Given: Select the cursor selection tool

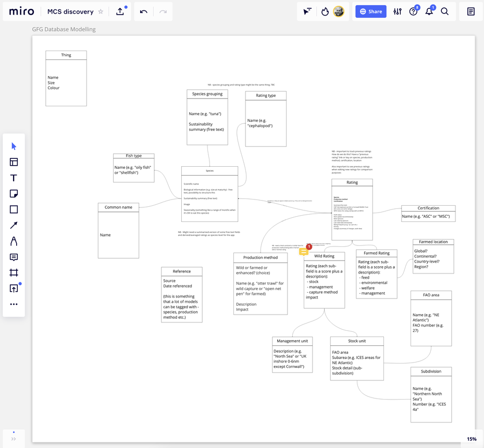Looking at the screenshot, I should (x=14, y=146).
